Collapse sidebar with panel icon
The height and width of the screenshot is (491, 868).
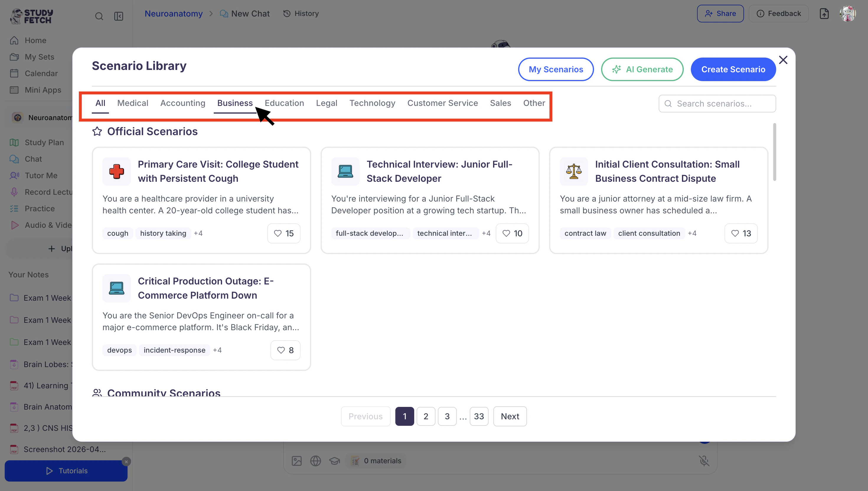coord(118,16)
